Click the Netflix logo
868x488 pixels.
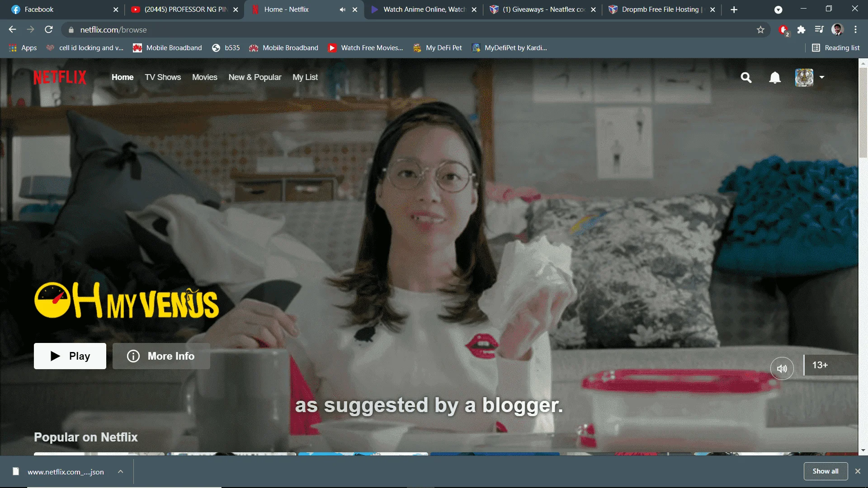pyautogui.click(x=60, y=77)
